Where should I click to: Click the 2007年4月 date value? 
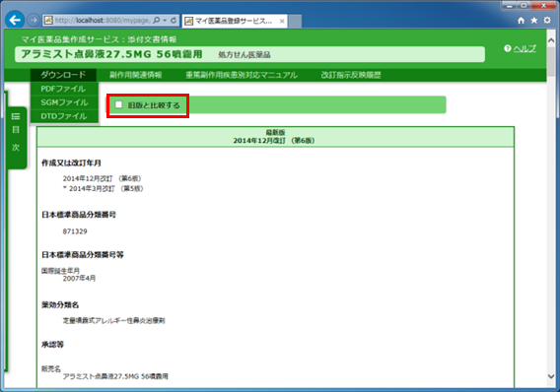(x=79, y=278)
